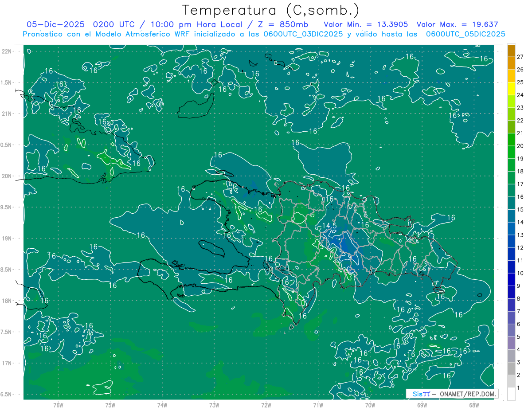
Task: Click the '20' label on the colorbar
Action: [x=520, y=146]
